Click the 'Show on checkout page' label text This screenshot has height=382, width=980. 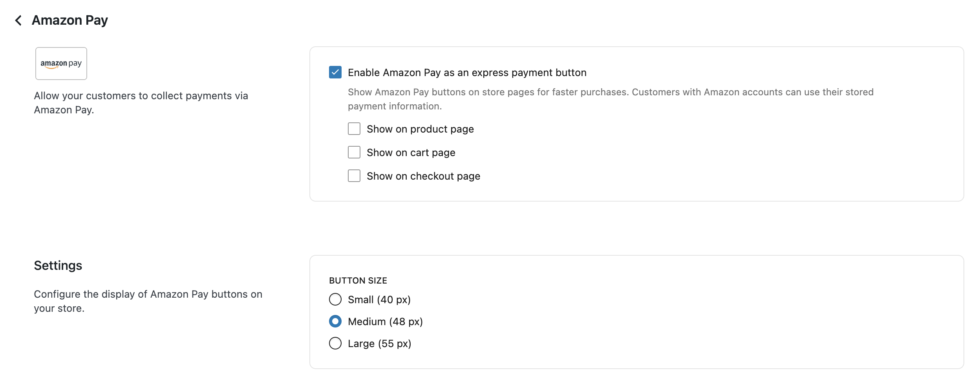pos(423,176)
